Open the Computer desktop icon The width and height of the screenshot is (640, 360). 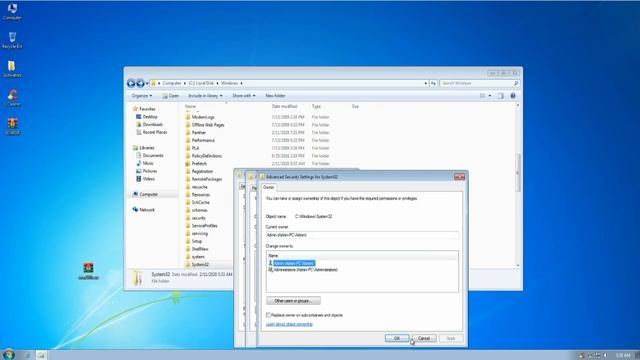coord(12,11)
